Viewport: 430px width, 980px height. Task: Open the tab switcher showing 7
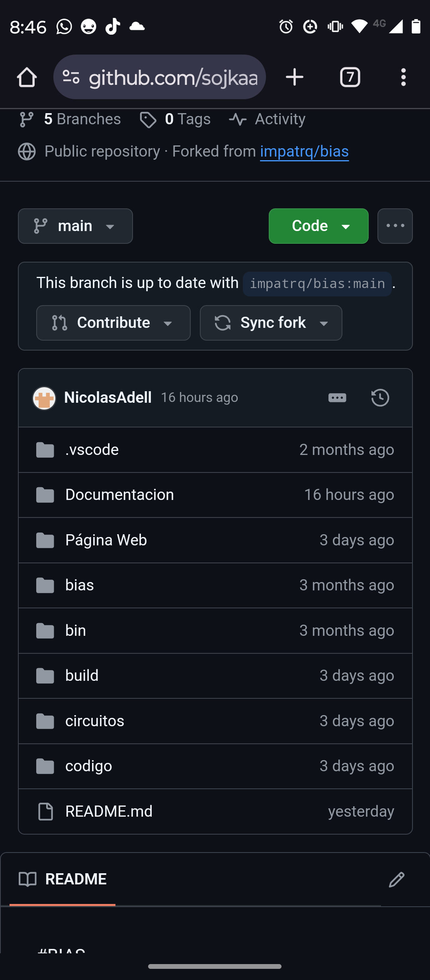coord(350,77)
